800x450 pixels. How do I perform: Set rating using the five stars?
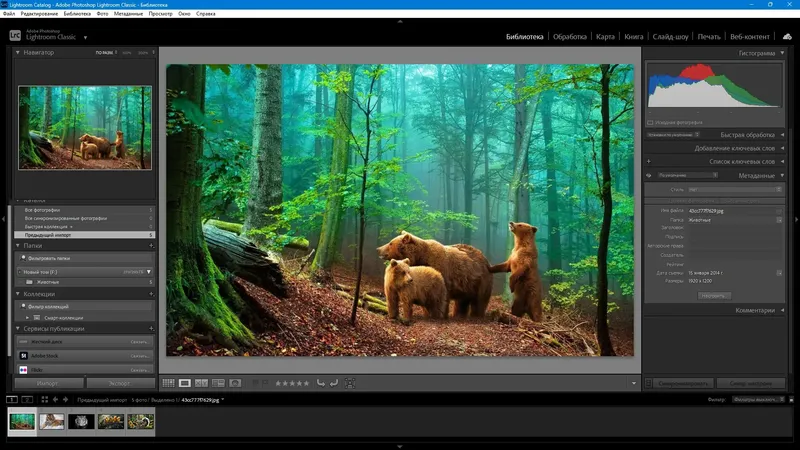click(x=292, y=383)
